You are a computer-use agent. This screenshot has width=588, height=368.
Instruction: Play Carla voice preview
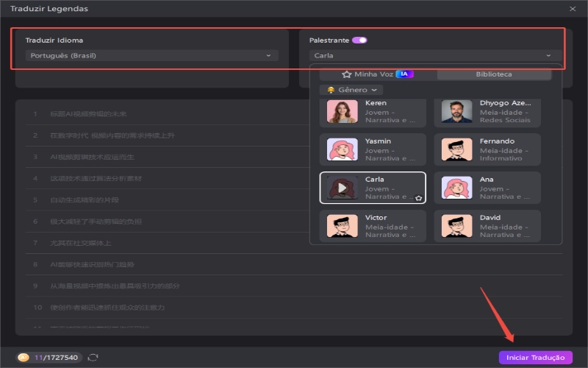pyautogui.click(x=342, y=188)
